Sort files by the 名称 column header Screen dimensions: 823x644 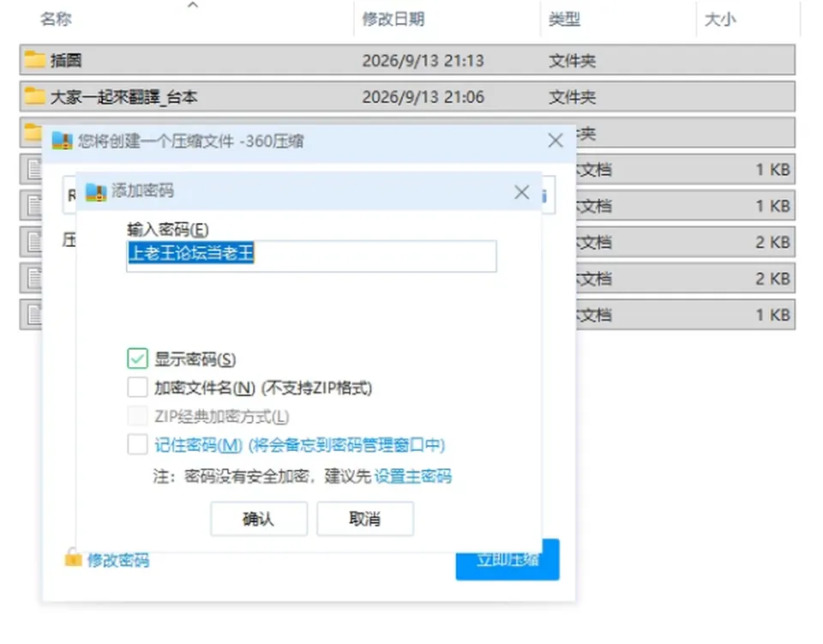(x=57, y=20)
